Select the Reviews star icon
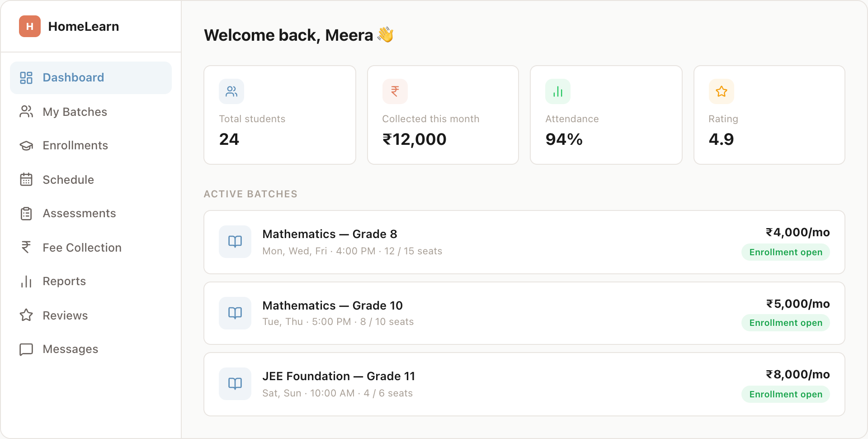 (x=26, y=315)
